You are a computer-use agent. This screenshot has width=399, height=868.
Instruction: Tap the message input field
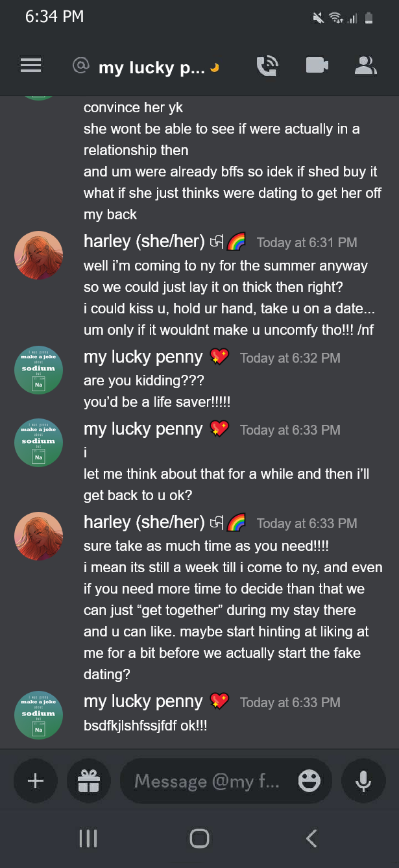coord(208,781)
